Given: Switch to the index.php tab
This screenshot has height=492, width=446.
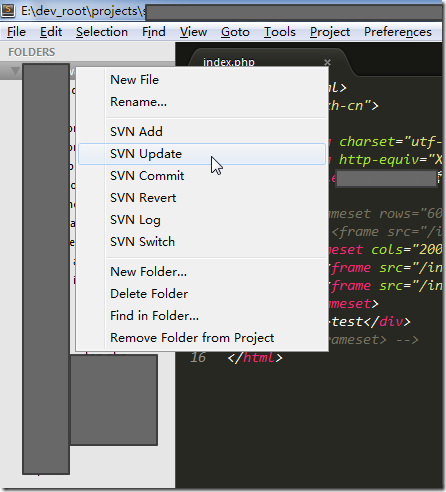Looking at the screenshot, I should coord(229,62).
